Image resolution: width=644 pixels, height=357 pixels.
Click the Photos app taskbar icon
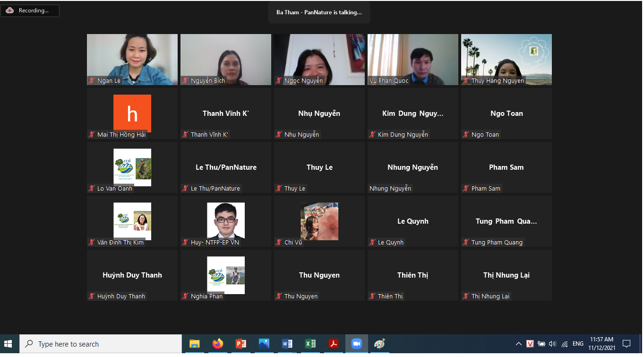[x=264, y=344]
